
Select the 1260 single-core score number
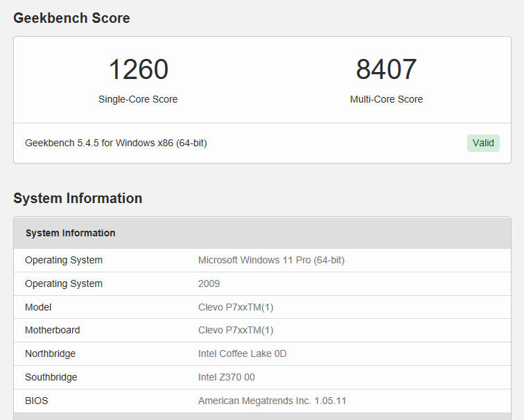[x=139, y=69]
